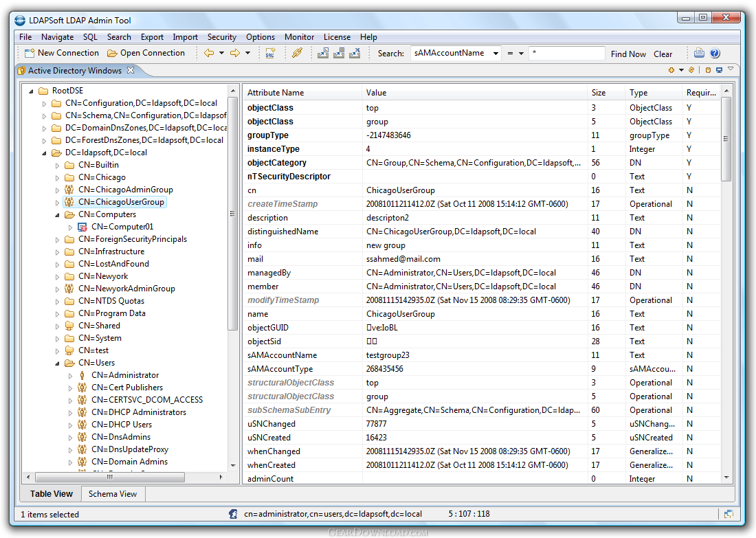
Task: Click the CN=ChicagoUserGroup group icon
Action: pos(69,202)
